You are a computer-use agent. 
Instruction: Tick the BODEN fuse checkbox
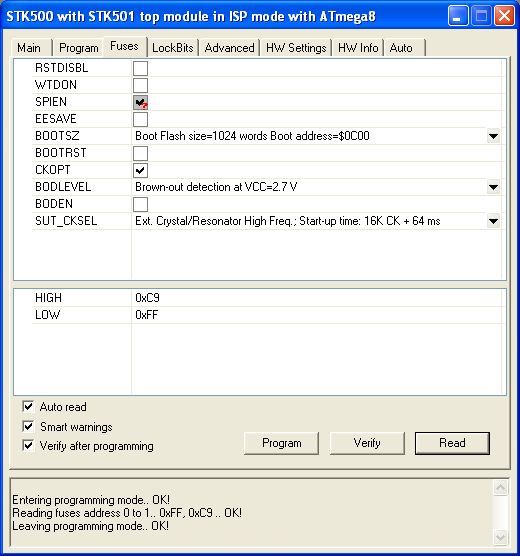point(140,204)
